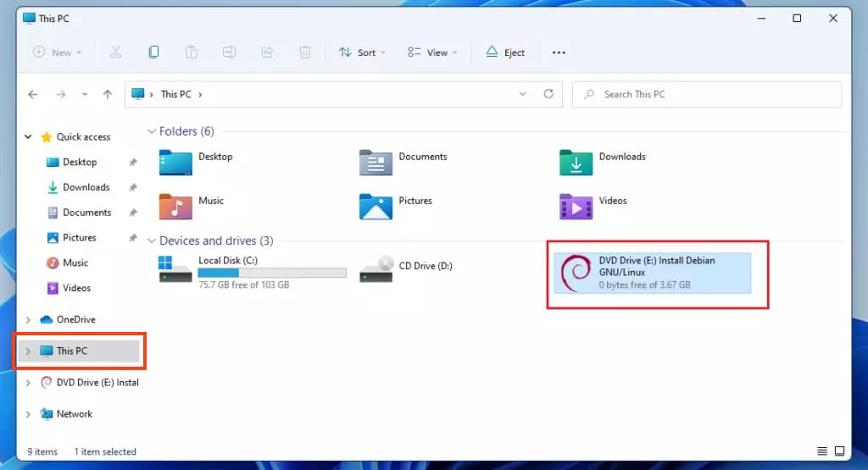
Task: Open the Sort dropdown menu
Action: click(x=362, y=53)
